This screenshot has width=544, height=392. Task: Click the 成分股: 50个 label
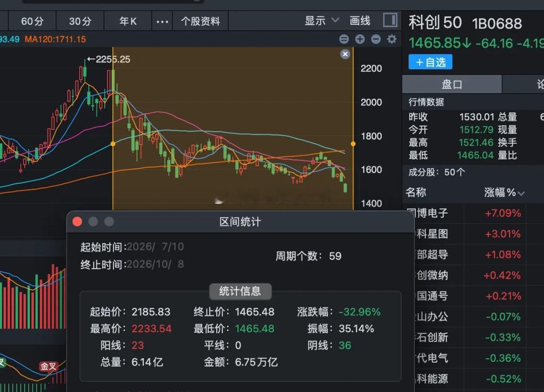click(x=437, y=172)
